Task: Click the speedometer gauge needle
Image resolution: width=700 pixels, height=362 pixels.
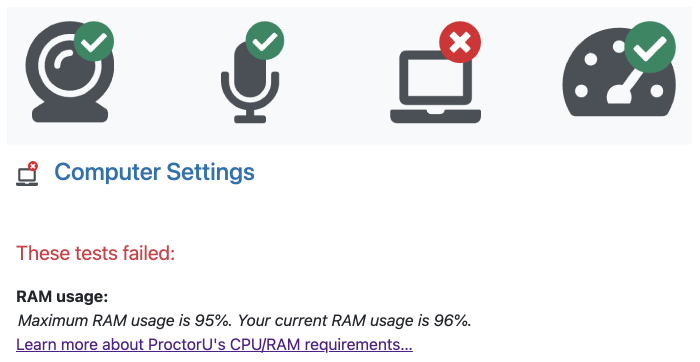Action: click(622, 89)
